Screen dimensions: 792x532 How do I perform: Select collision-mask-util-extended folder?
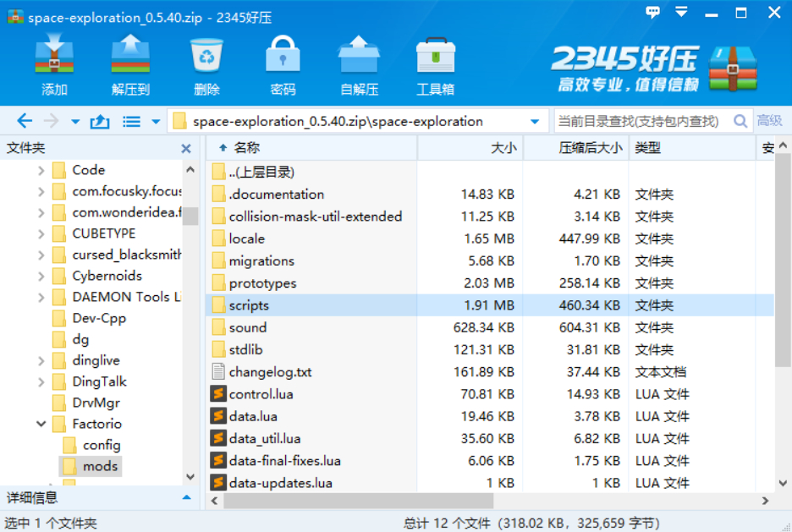pyautogui.click(x=490, y=217)
